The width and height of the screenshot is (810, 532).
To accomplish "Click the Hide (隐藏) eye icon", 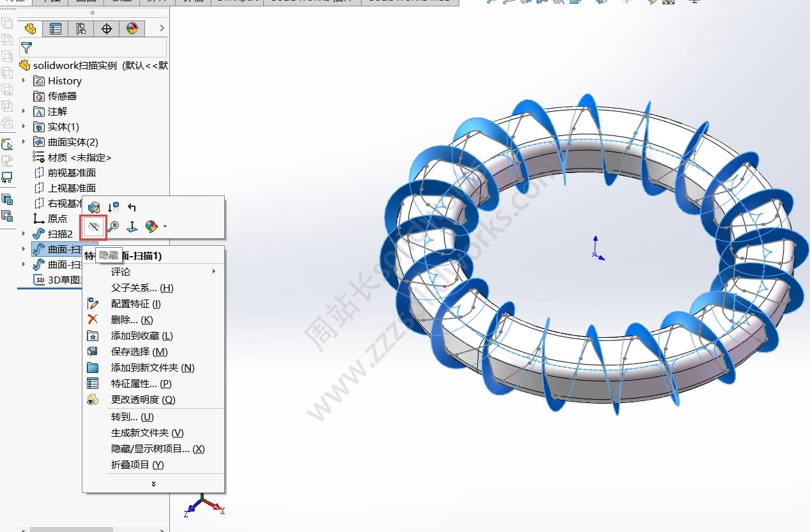I will [94, 227].
